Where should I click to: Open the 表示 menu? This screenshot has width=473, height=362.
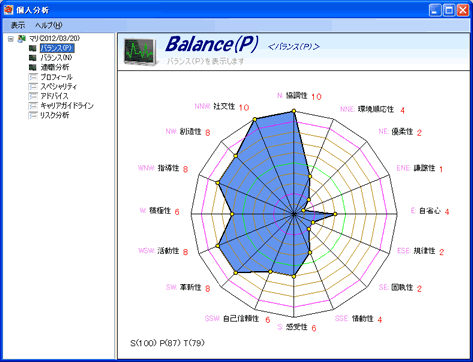[x=18, y=25]
